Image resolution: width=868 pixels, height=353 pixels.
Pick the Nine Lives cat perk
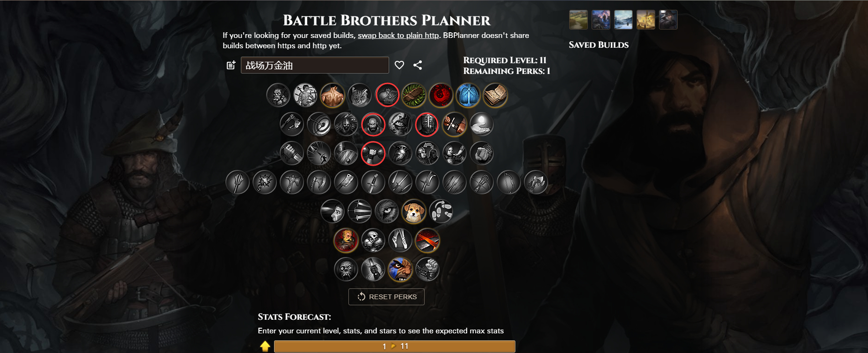(360, 96)
